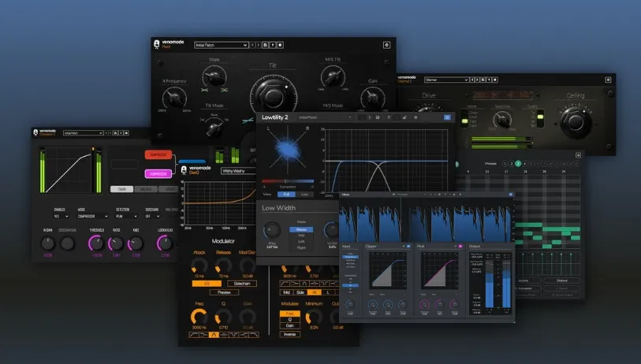Select Stereo mode in Low Width section
641x364 pixels.
pyautogui.click(x=301, y=229)
